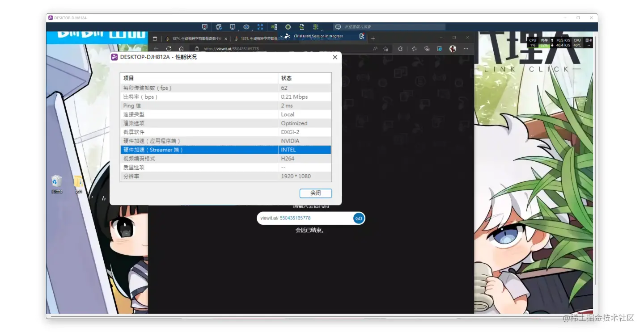
Task: Close the first 1374 browser tab
Action: (226, 39)
